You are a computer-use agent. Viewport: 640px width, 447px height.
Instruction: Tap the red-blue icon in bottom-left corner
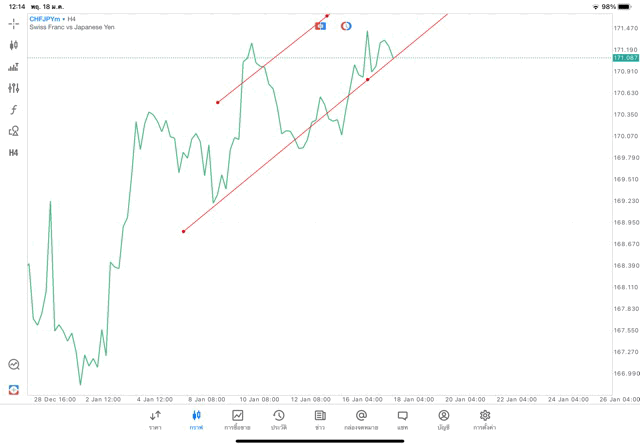[x=14, y=389]
